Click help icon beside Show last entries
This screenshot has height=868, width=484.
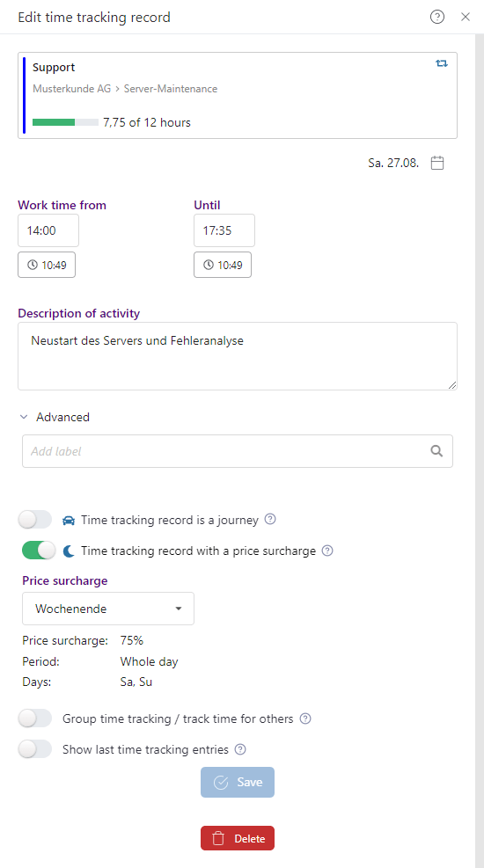240,749
